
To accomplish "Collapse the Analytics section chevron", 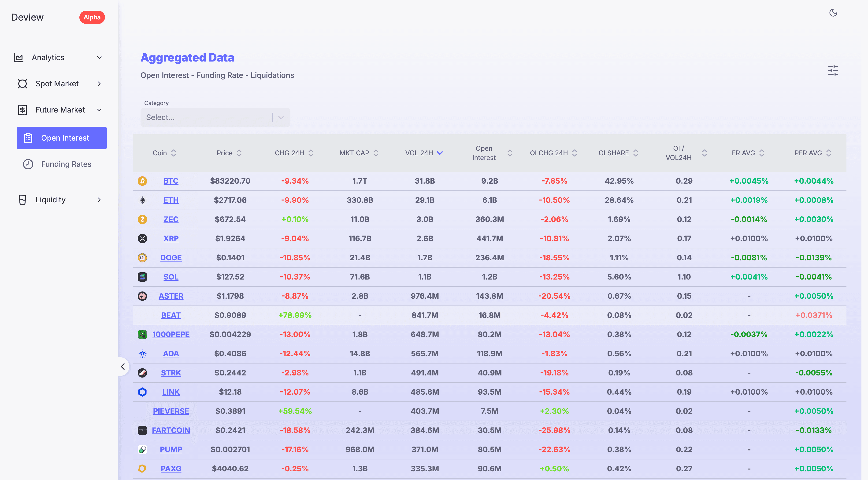I will (x=99, y=57).
